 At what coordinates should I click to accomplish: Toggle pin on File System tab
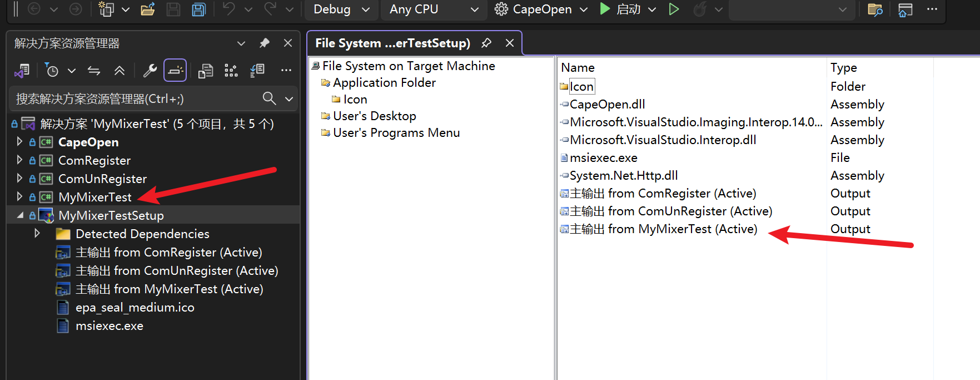[486, 43]
